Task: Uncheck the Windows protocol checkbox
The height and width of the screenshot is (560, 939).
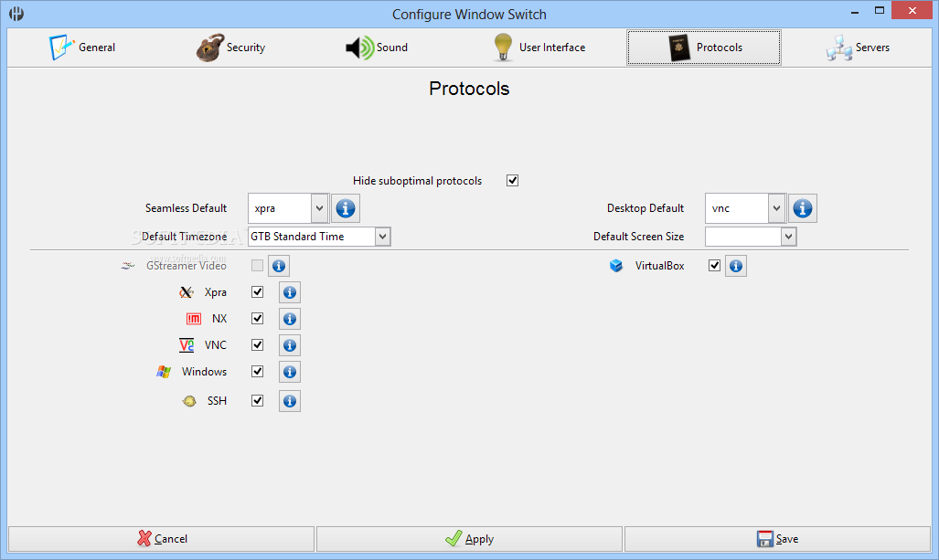Action: [258, 371]
